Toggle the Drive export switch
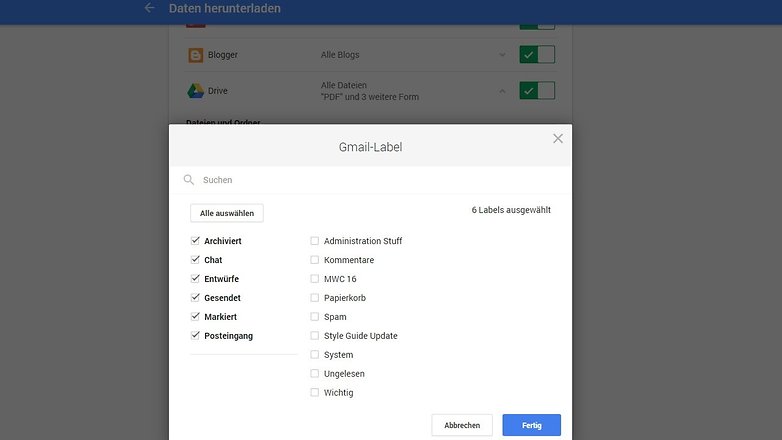Viewport: 782px width, 440px height. coord(537,91)
